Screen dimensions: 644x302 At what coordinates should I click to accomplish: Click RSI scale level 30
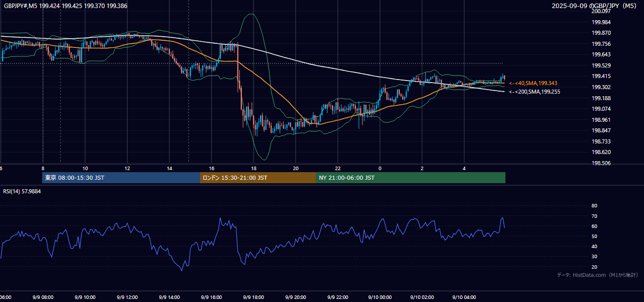(x=594, y=257)
